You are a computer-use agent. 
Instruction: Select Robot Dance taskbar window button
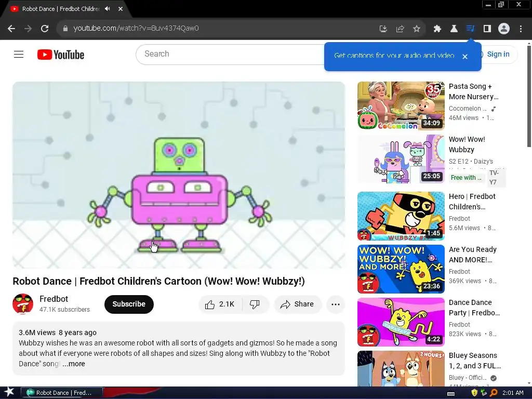61,393
